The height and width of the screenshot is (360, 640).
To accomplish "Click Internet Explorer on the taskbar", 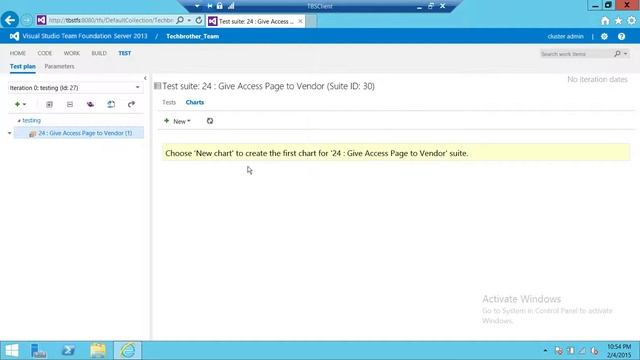I will tap(128, 350).
